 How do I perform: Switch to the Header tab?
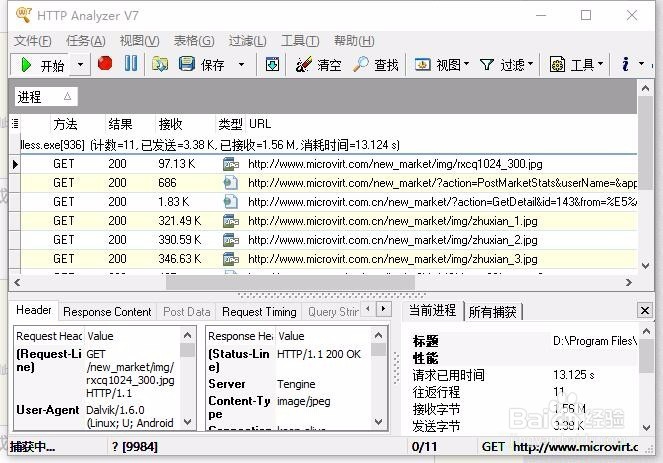[x=34, y=310]
